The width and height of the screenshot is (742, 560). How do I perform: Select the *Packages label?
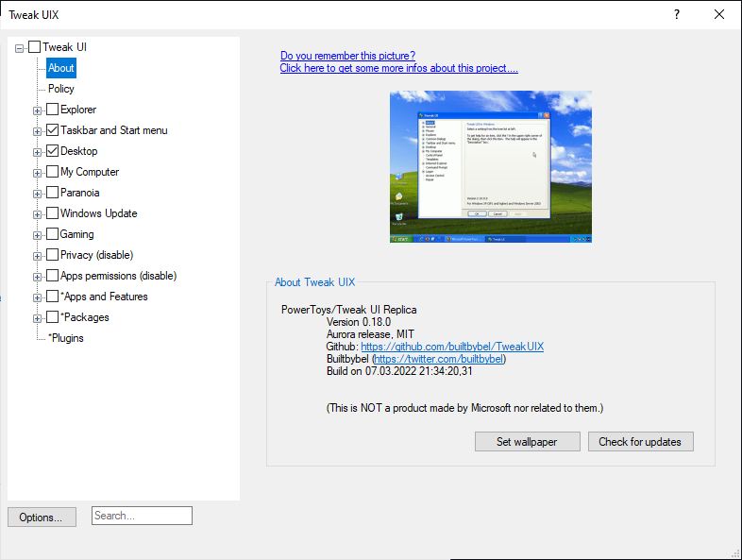(x=85, y=318)
